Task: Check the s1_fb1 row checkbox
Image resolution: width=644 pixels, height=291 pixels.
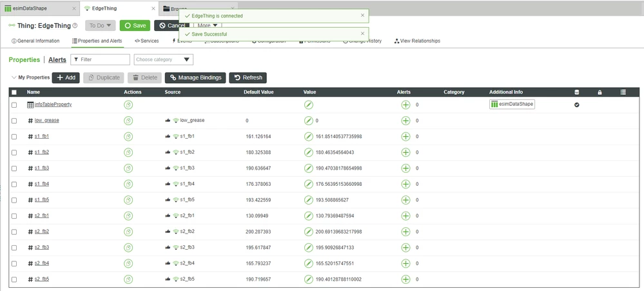Action: [14, 136]
